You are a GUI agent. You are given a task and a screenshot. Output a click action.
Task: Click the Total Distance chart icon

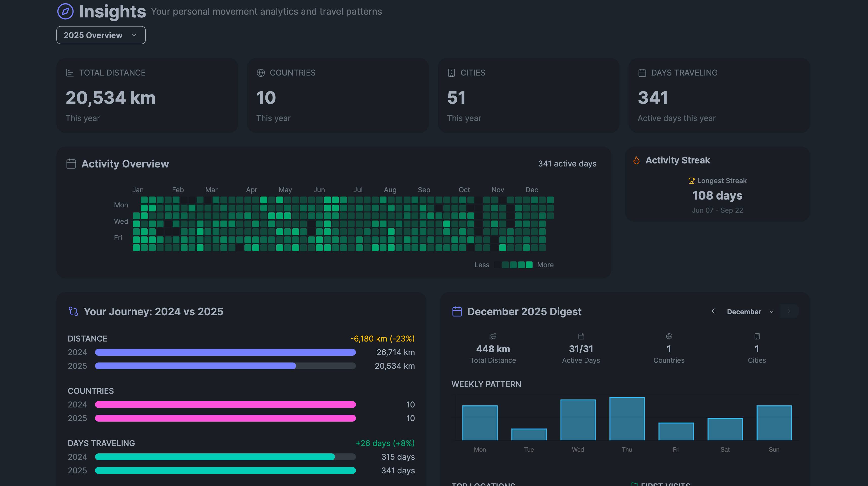[70, 73]
